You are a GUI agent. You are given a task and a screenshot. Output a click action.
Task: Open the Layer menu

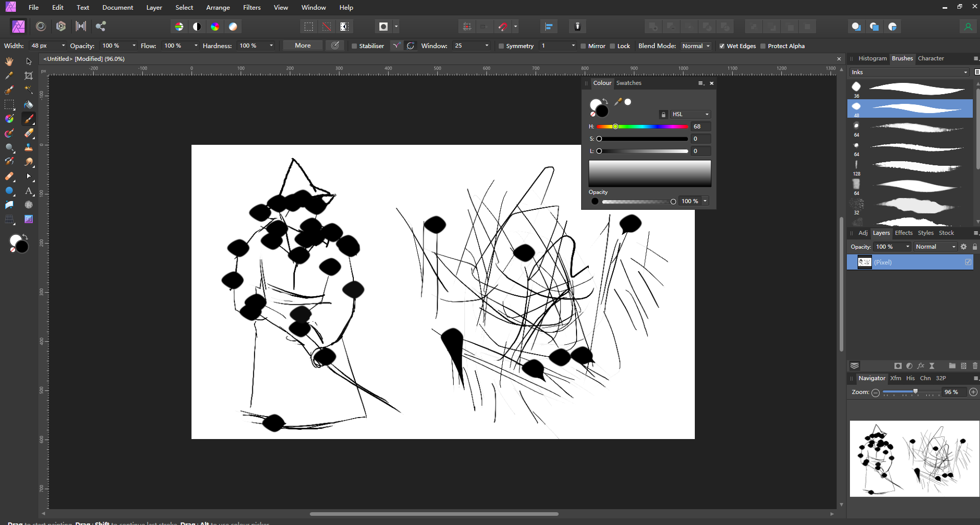(x=154, y=7)
